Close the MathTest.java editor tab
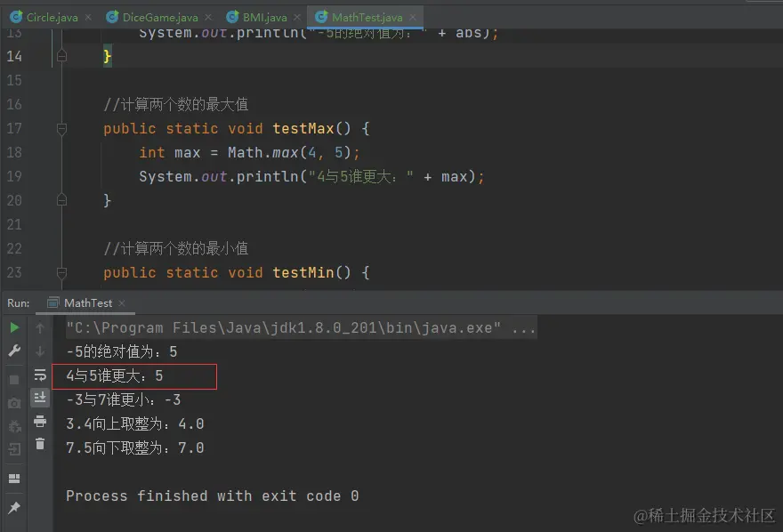This screenshot has height=532, width=783. point(413,18)
